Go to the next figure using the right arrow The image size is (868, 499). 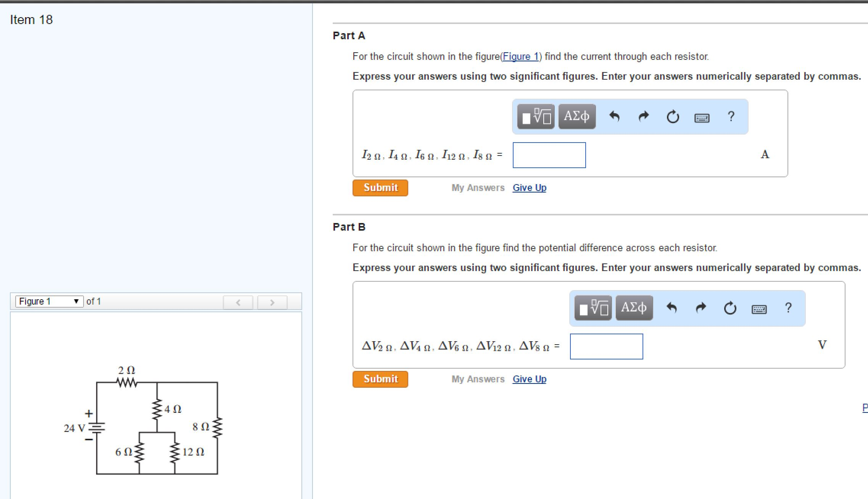(272, 302)
